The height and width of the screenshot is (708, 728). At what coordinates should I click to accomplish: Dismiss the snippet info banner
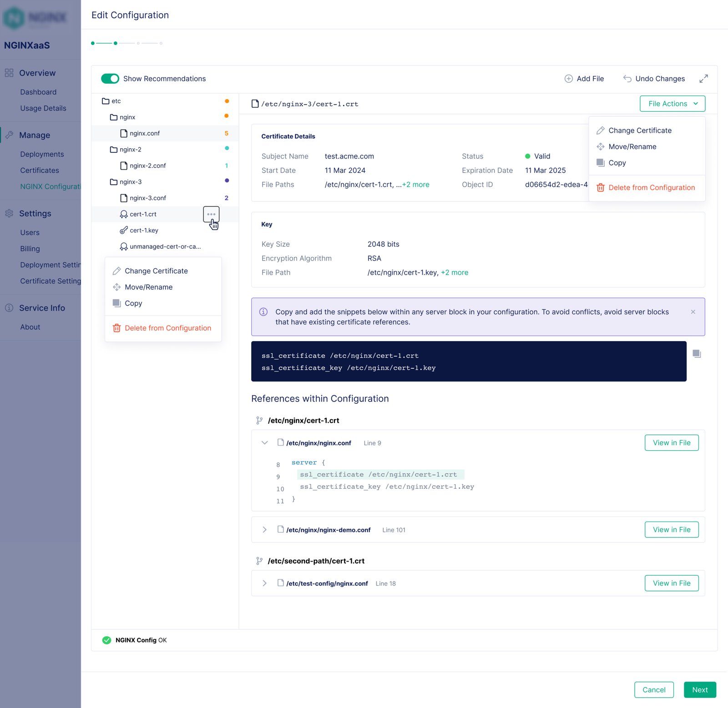693,312
